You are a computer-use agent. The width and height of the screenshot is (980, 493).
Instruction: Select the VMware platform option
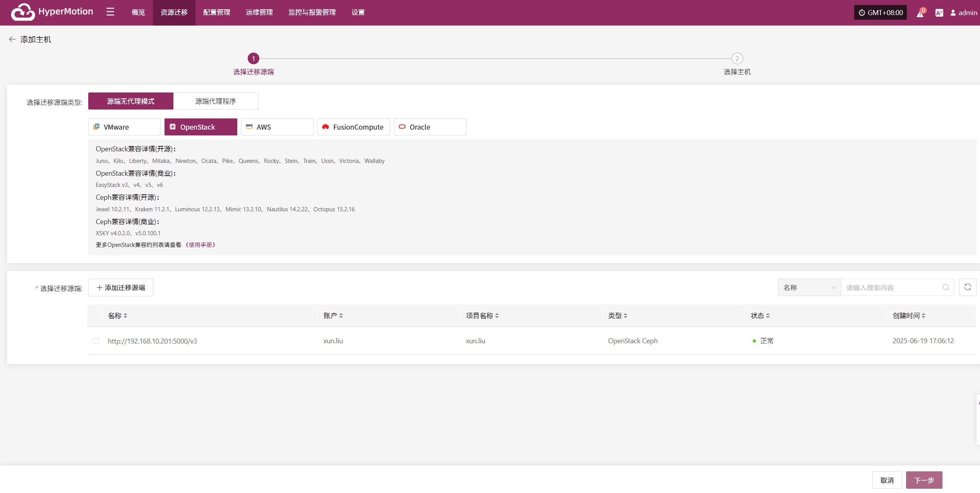click(124, 127)
